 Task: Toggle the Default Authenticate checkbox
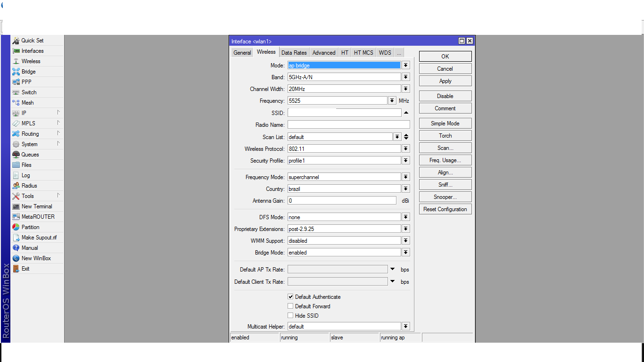(290, 297)
